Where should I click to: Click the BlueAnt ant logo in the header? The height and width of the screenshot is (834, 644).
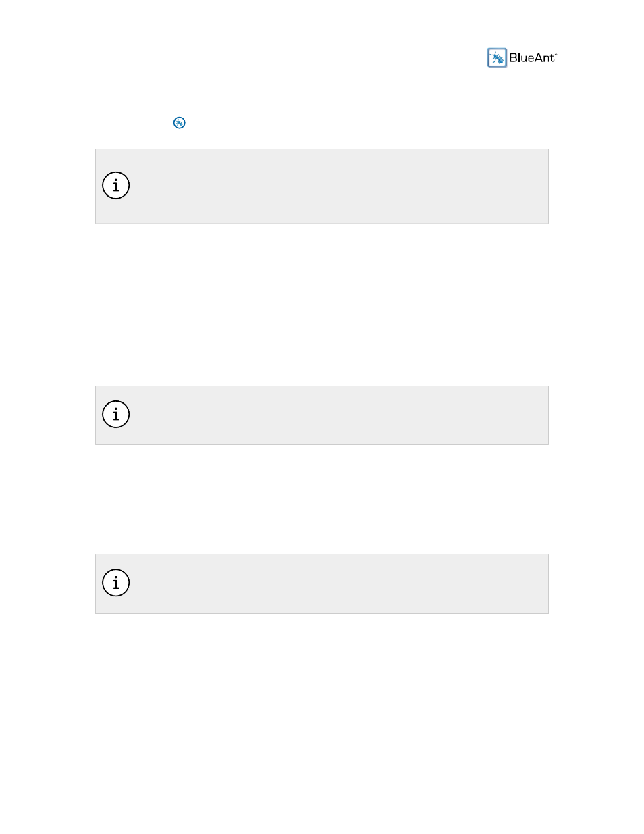(497, 58)
